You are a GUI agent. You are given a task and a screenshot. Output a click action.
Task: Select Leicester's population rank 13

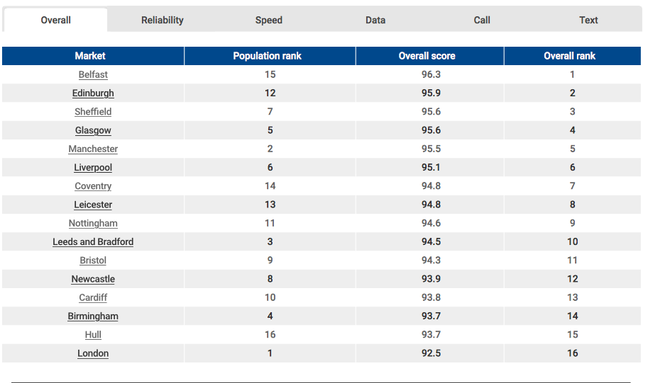pyautogui.click(x=270, y=205)
